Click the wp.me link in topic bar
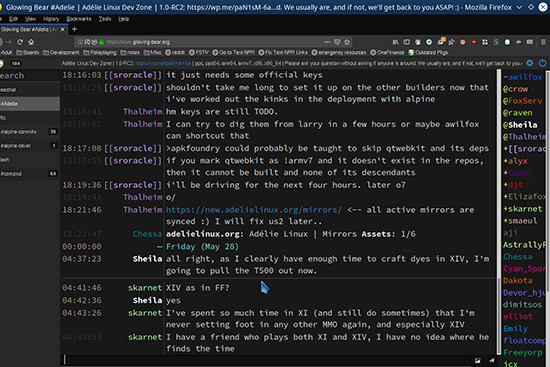 [x=163, y=64]
